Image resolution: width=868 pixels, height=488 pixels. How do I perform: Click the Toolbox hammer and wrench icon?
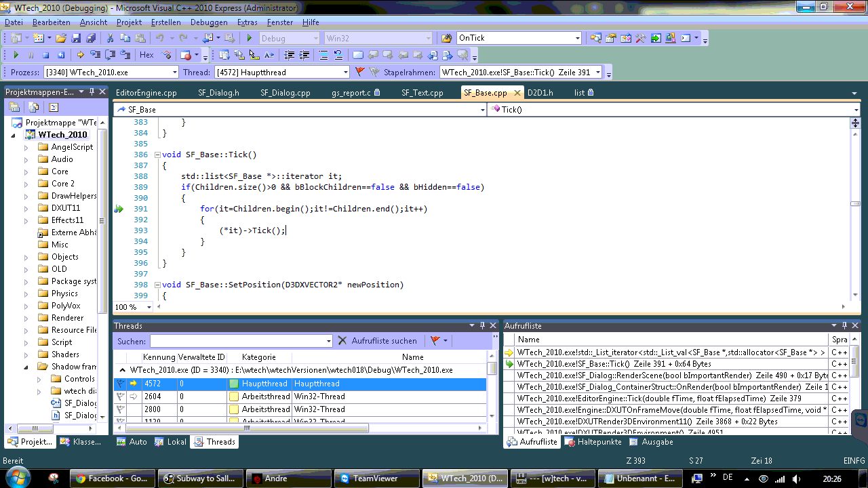coord(639,38)
